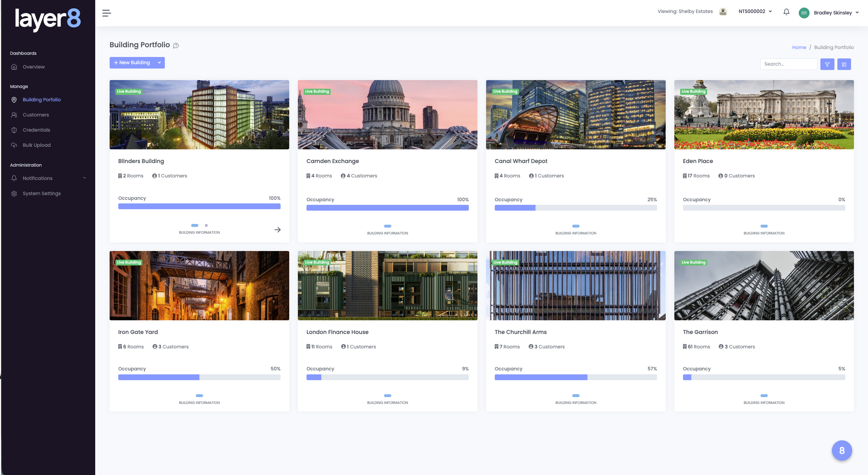Viewport: 868px width, 475px height.
Task: Click the filter funnel icon button
Action: pyautogui.click(x=827, y=64)
